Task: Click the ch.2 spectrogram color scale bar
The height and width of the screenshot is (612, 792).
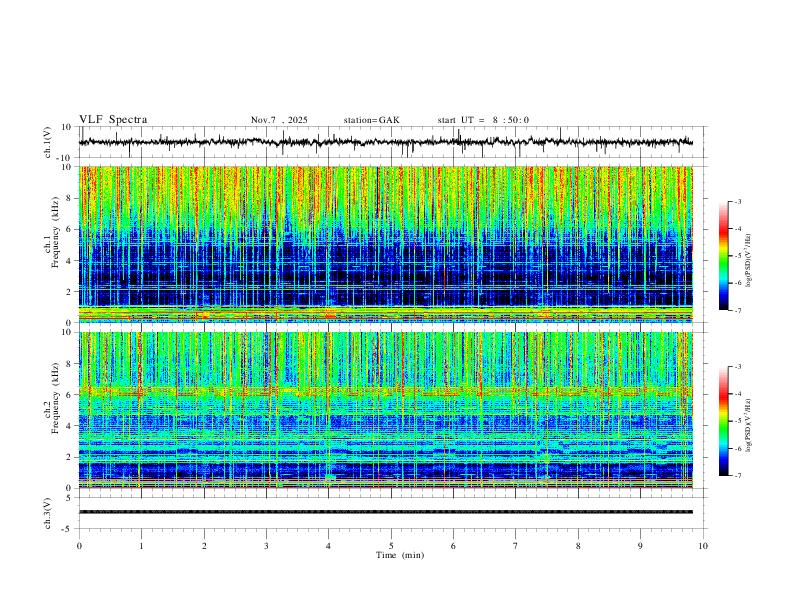Action: [723, 421]
